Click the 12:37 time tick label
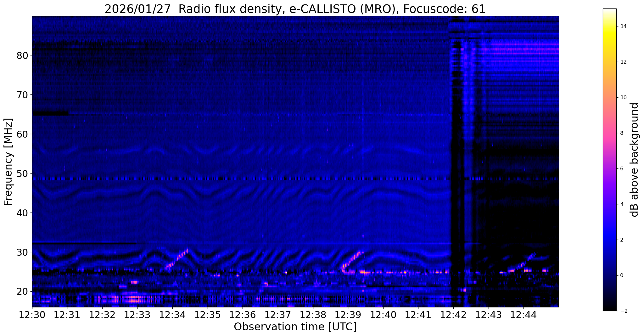644x336 pixels. 278,315
